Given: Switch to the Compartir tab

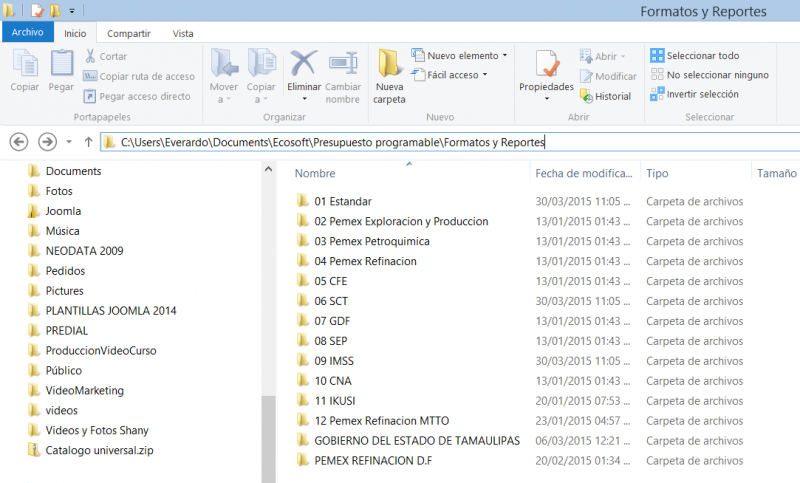Looking at the screenshot, I should [x=129, y=33].
